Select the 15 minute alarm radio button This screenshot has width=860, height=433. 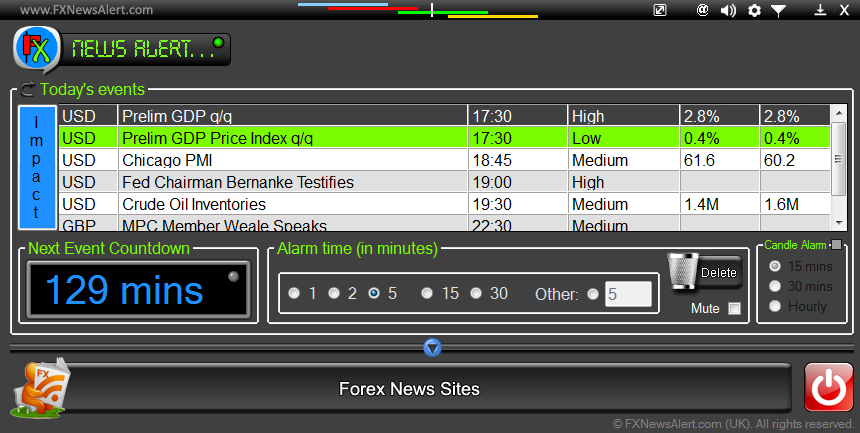(427, 293)
